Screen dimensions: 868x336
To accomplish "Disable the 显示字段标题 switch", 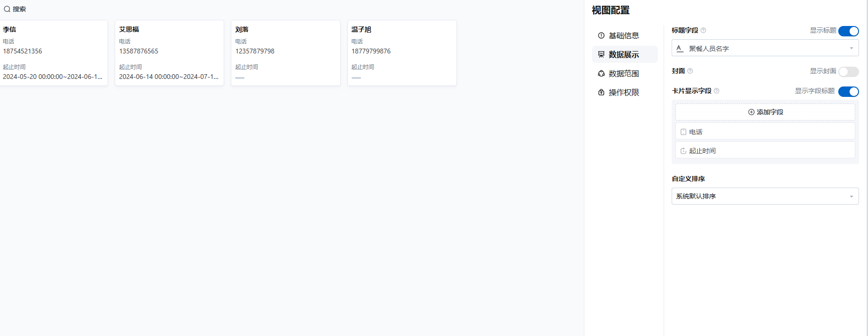I will (x=848, y=92).
